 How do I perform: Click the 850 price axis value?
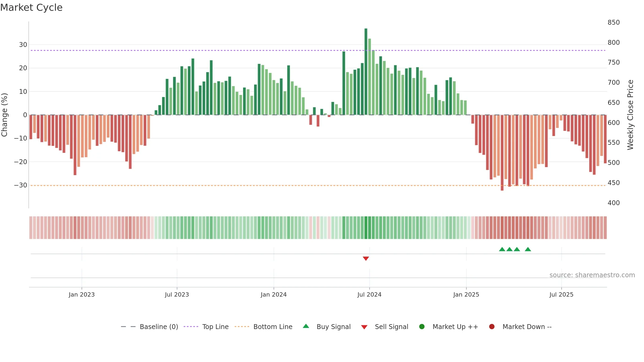click(614, 23)
